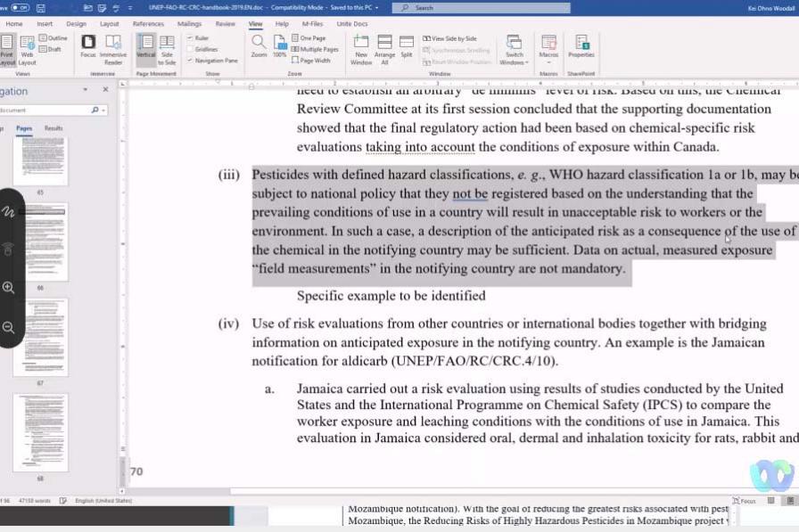The width and height of the screenshot is (799, 532).
Task: Toggle the AutoSave switch in title bar
Action: click(20, 8)
